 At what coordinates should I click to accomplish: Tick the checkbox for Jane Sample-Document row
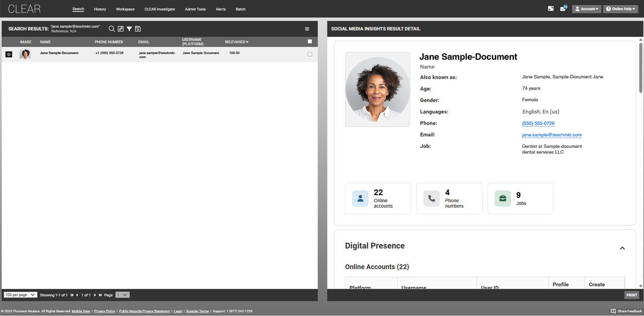(x=309, y=54)
